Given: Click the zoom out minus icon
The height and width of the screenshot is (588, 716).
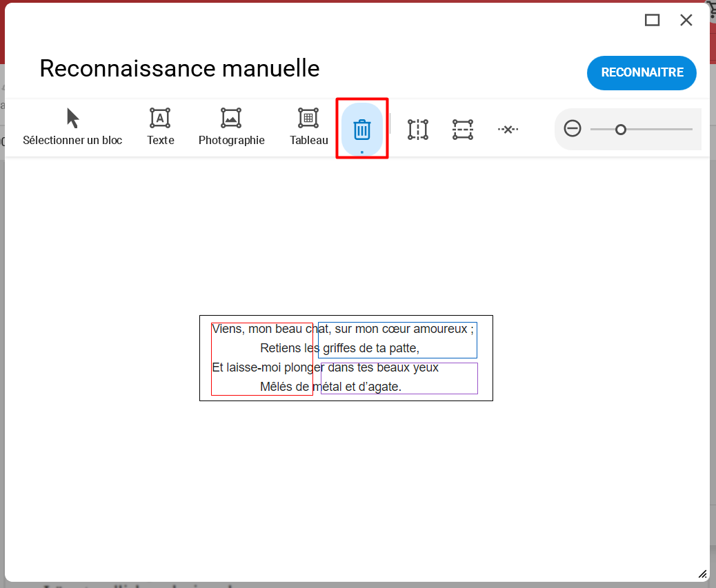Looking at the screenshot, I should point(572,129).
